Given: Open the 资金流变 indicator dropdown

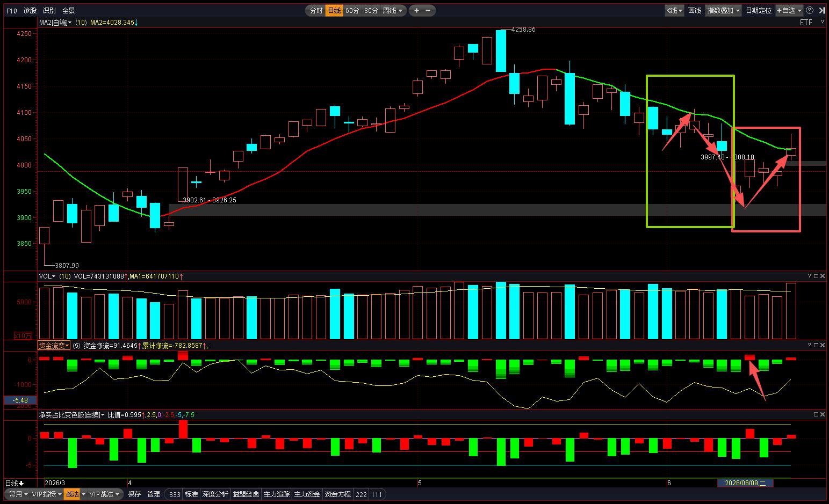Looking at the screenshot, I should (x=54, y=346).
